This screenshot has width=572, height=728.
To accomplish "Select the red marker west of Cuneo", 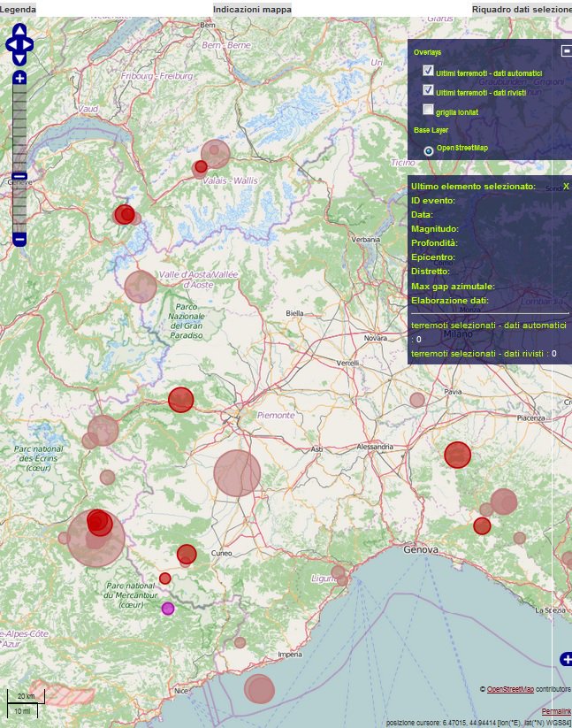I will [x=187, y=554].
